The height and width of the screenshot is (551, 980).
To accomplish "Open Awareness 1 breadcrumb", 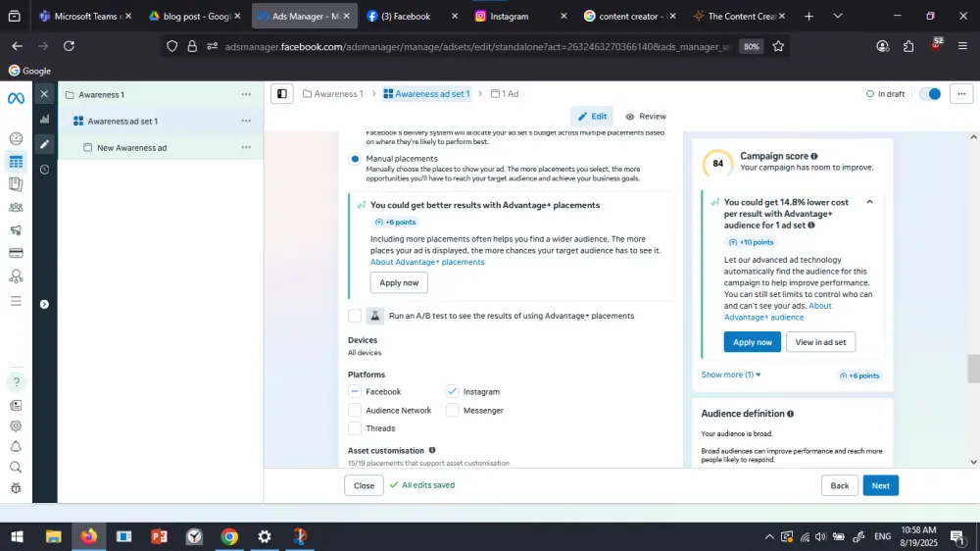I will pyautogui.click(x=333, y=94).
